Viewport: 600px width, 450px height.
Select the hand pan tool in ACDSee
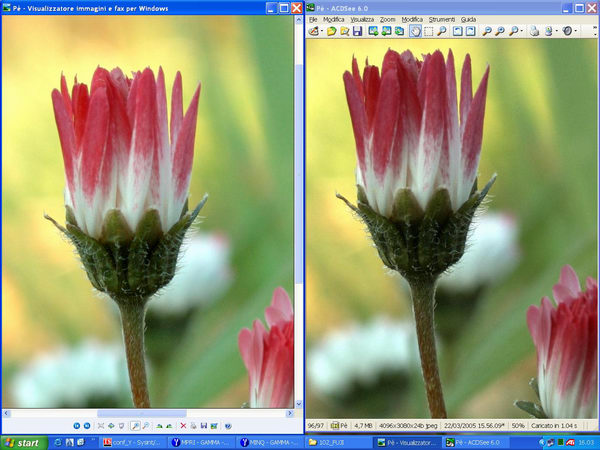tap(415, 31)
